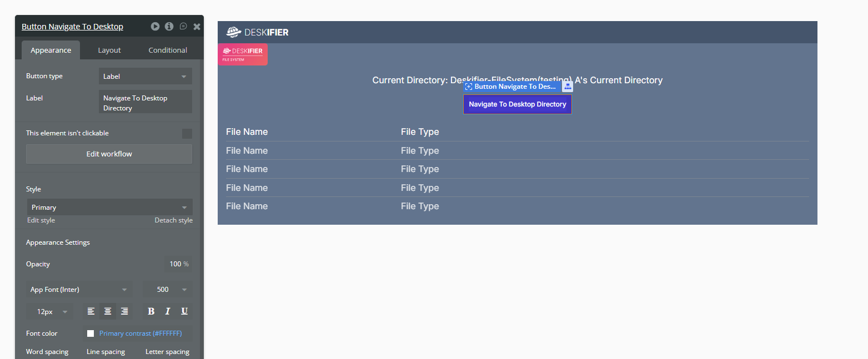The width and height of the screenshot is (868, 359).
Task: Expand the Primary style dropdown
Action: pyautogui.click(x=110, y=207)
